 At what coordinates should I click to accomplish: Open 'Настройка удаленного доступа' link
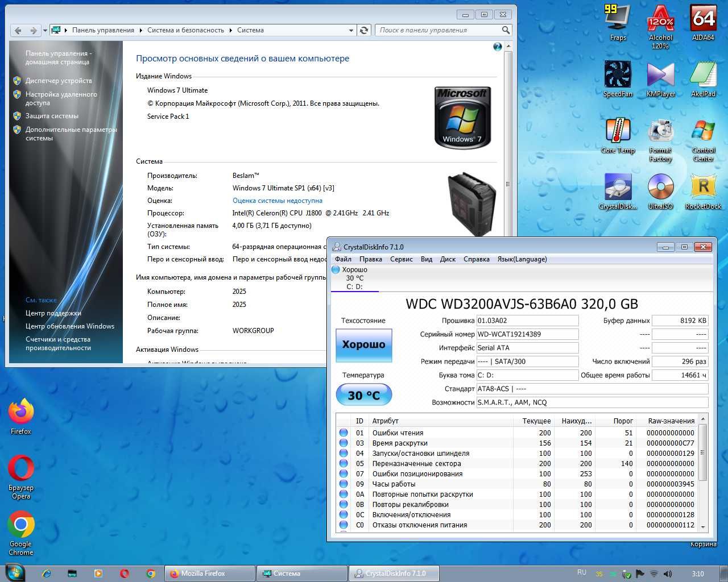(x=61, y=98)
